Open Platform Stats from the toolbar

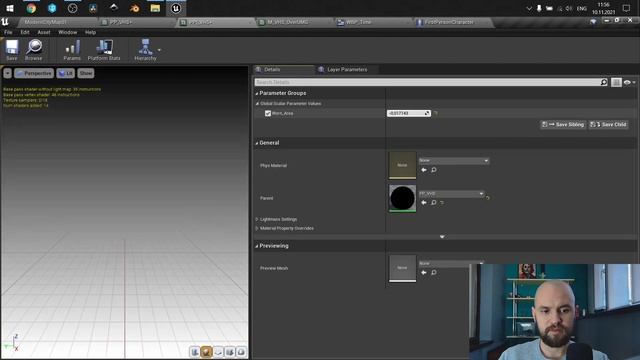click(x=104, y=50)
